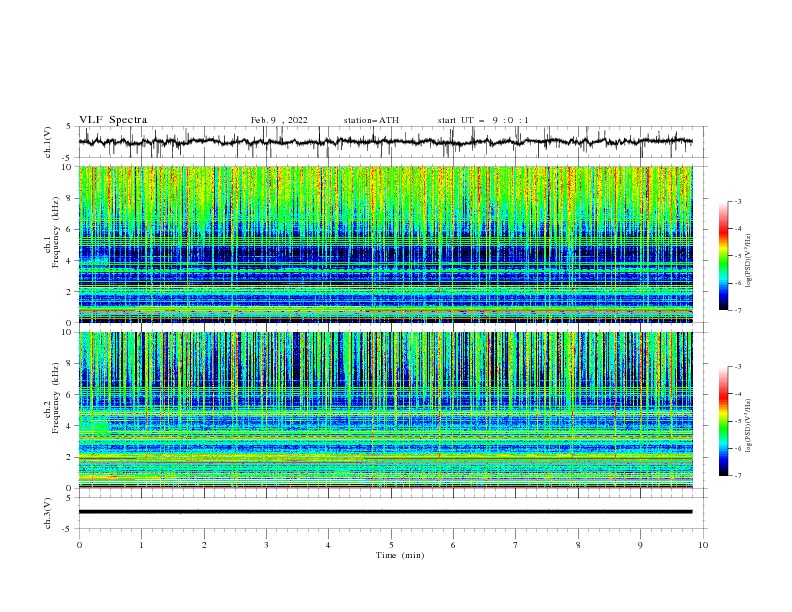This screenshot has width=792, height=612.
Task: Click the upper colorbar 'log(PSD)(V²/Hz)' label
Action: [x=749, y=261]
